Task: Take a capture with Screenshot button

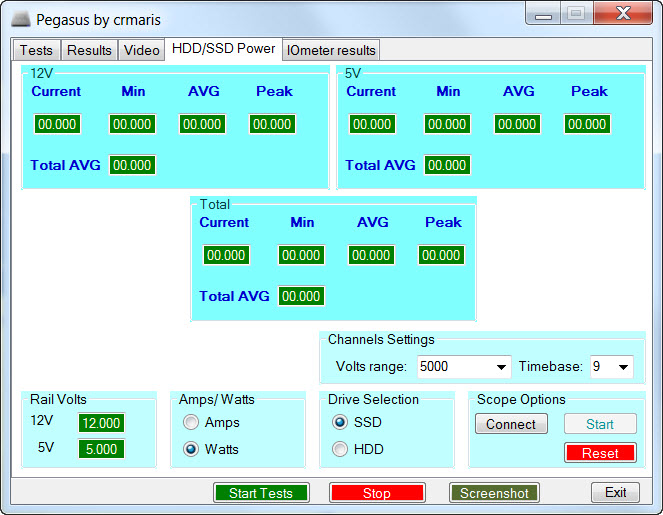Action: tap(494, 493)
